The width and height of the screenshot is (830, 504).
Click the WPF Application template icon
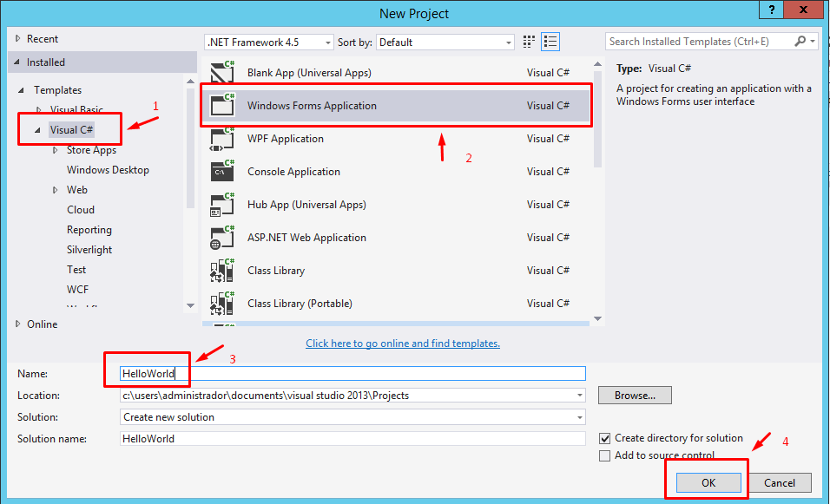[222, 139]
